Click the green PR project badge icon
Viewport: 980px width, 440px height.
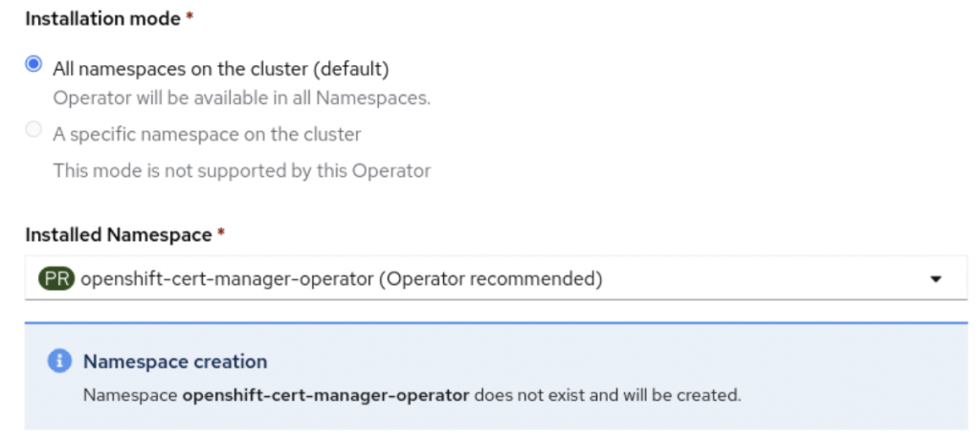pos(56,278)
